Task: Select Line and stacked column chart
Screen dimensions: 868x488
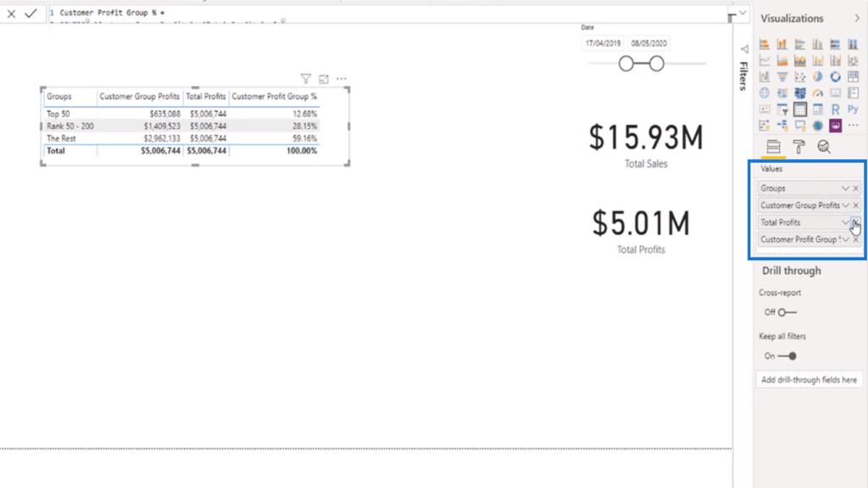Action: pos(818,60)
